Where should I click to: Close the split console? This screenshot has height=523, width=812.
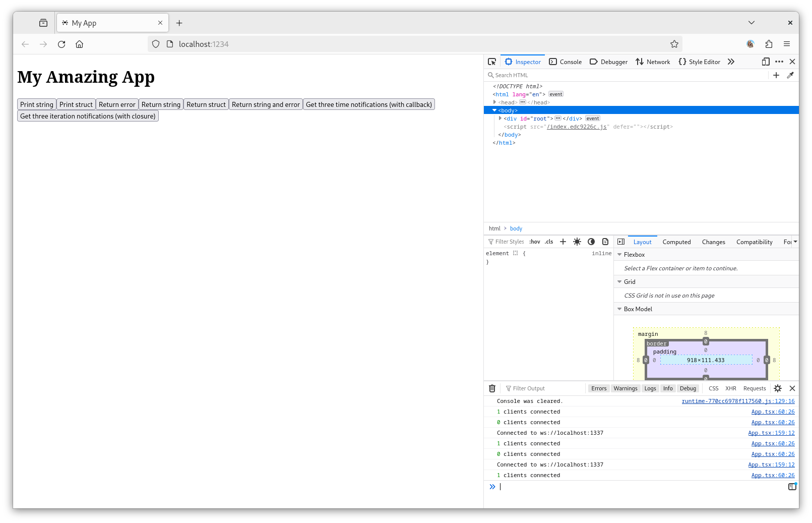[x=792, y=388]
